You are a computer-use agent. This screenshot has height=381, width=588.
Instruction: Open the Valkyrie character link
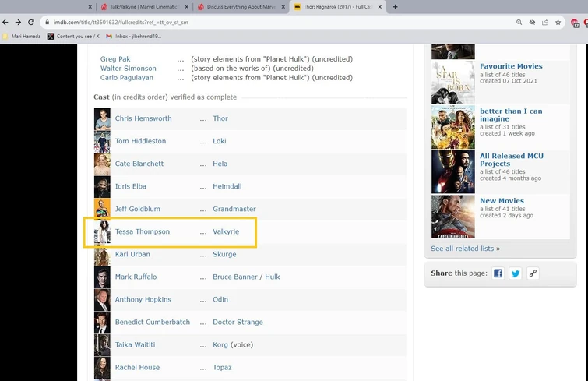(x=226, y=231)
